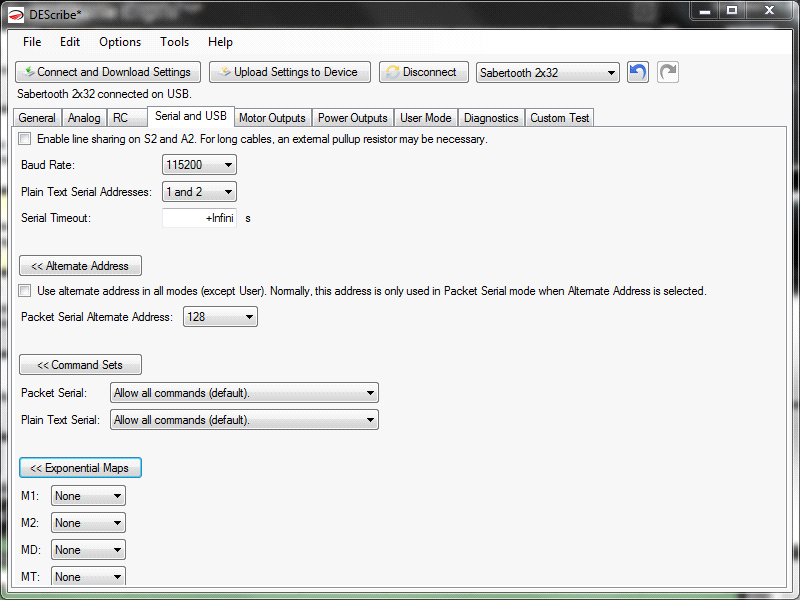Screen dimensions: 800x600
Task: Collapse the Exponential Maps section
Action: [81, 468]
